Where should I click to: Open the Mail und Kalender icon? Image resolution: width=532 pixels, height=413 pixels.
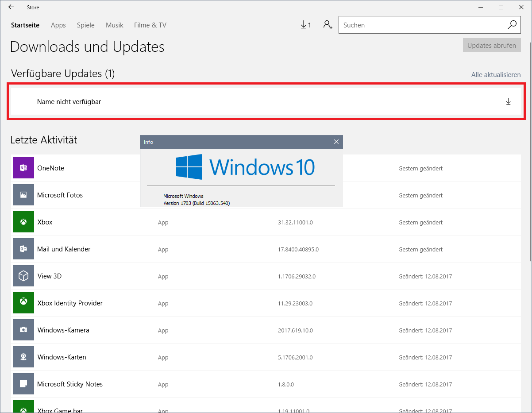point(23,249)
